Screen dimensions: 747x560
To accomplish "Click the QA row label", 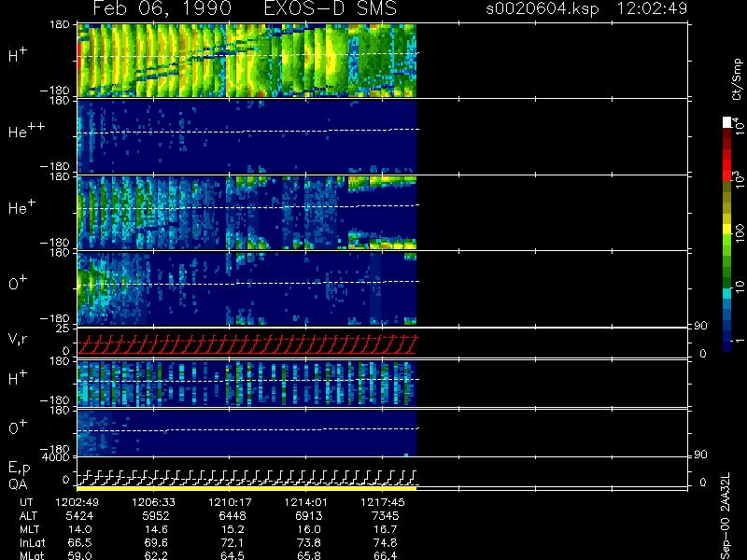I will (x=18, y=484).
